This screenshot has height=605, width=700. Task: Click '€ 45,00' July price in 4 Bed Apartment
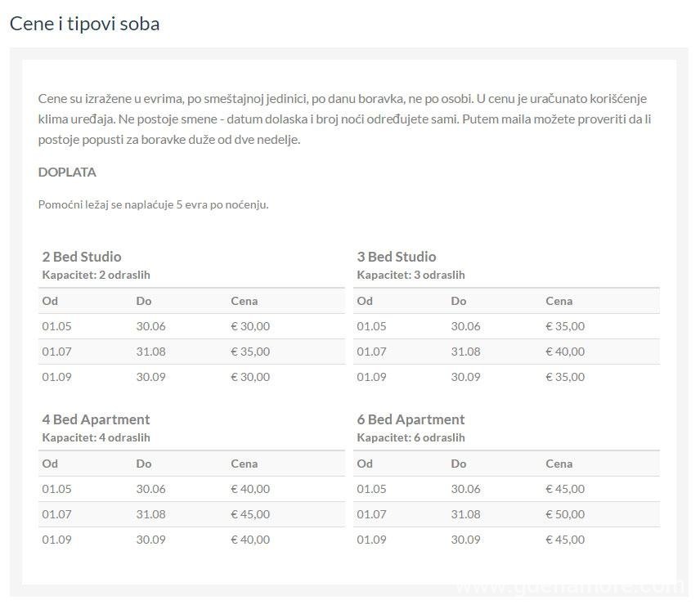tap(250, 514)
